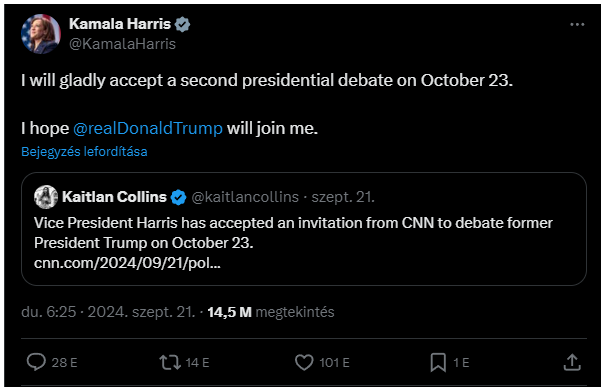Screen dimensions: 605x391
Task: Click Kamala Harris's blue verified badge
Action: pos(182,24)
